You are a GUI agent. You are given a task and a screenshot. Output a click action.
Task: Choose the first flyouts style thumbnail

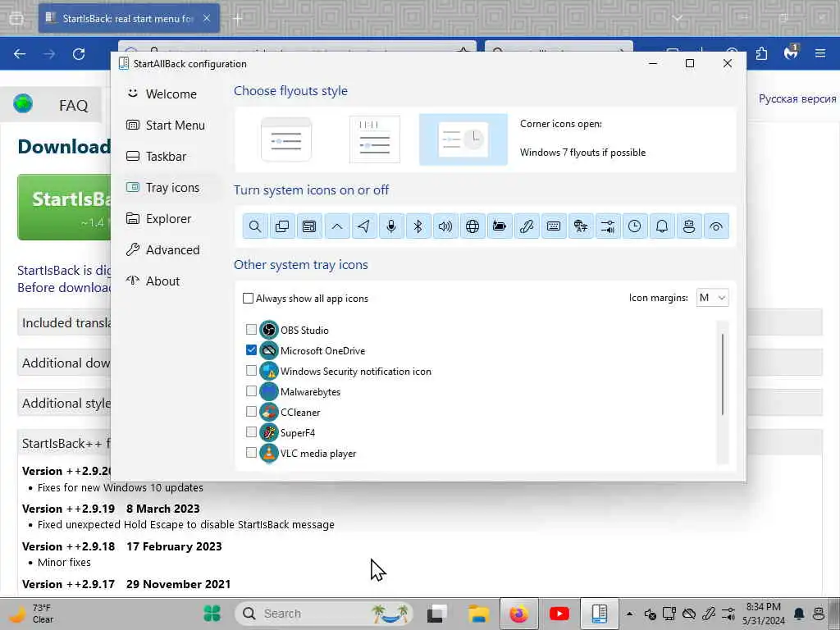pyautogui.click(x=286, y=139)
